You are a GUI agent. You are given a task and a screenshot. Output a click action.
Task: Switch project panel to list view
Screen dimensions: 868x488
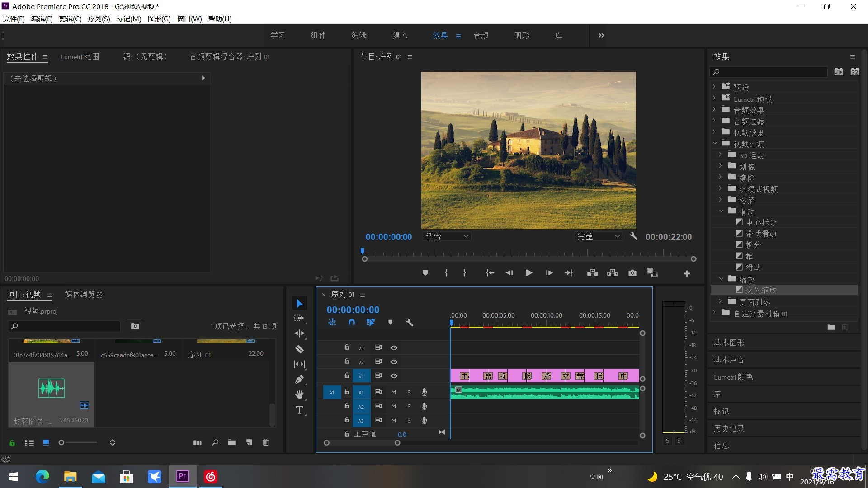29,442
